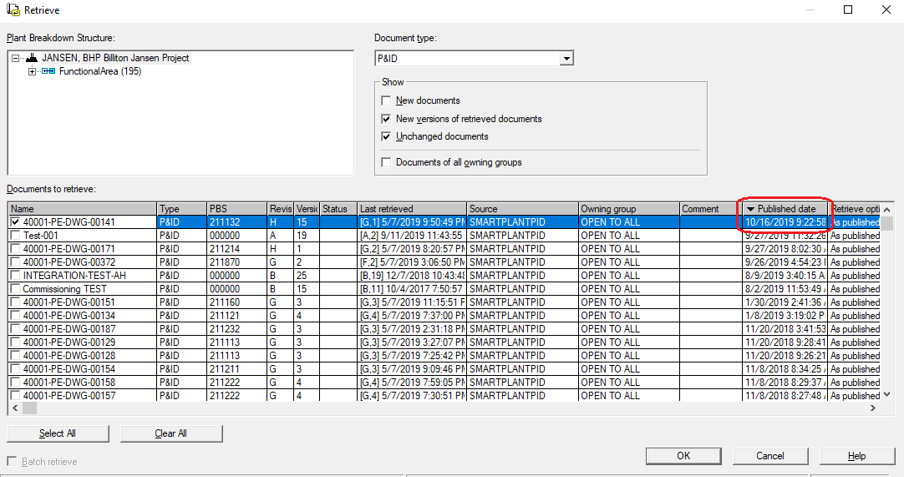Open Help for the Retrieve dialog
This screenshot has height=477, width=904.
pos(856,456)
